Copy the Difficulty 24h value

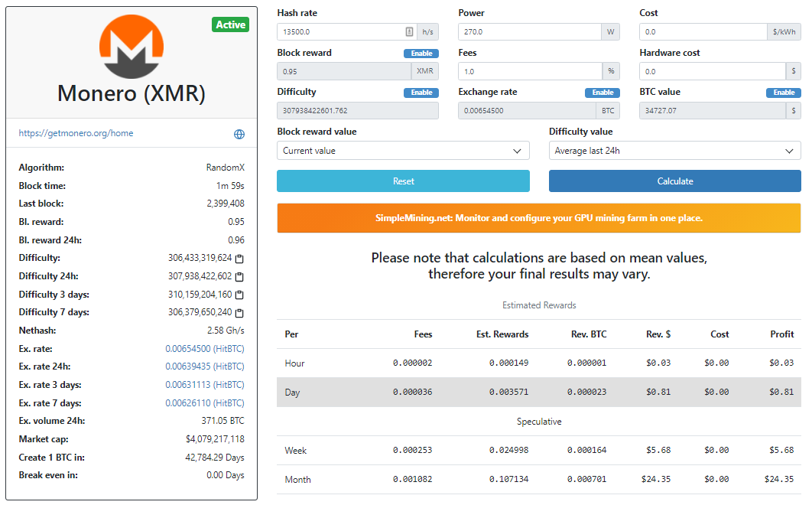tap(239, 276)
